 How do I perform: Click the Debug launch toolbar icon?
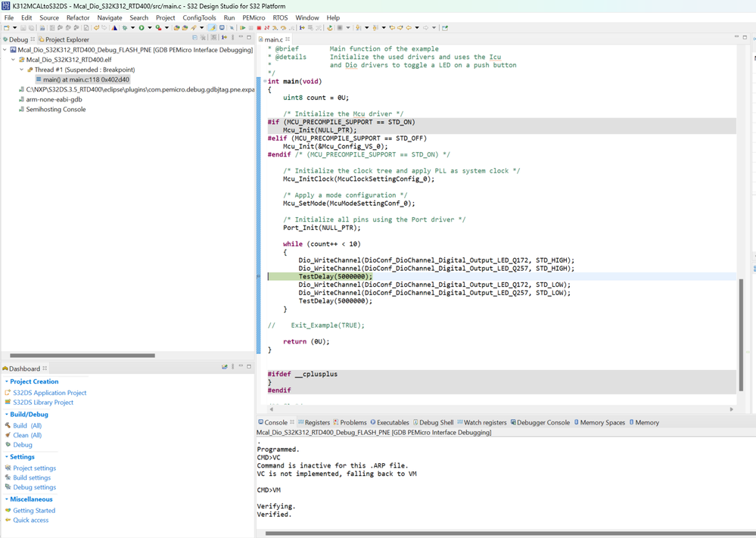click(x=124, y=28)
